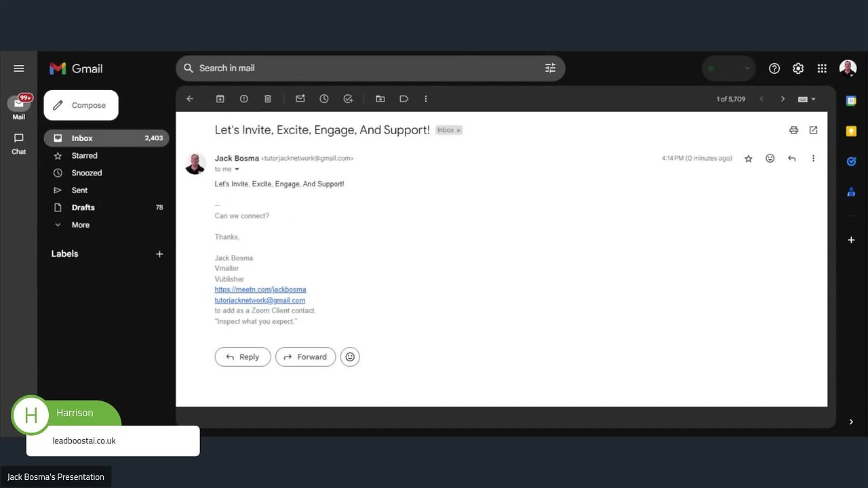
Task: Archive this email
Action: [220, 99]
